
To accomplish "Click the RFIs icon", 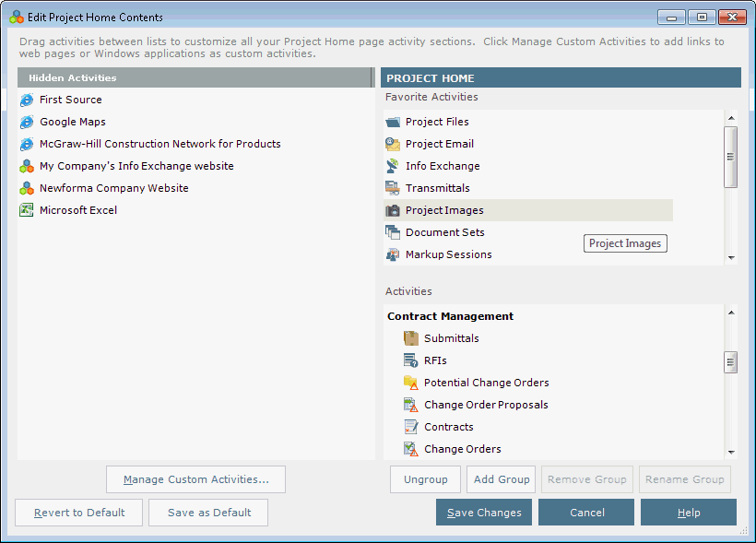I will click(x=411, y=360).
